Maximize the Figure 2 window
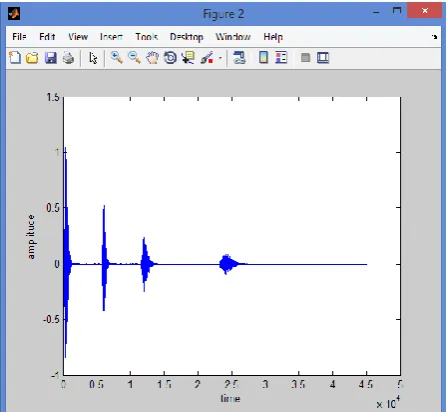This screenshot has height=412, width=447. coord(397,11)
